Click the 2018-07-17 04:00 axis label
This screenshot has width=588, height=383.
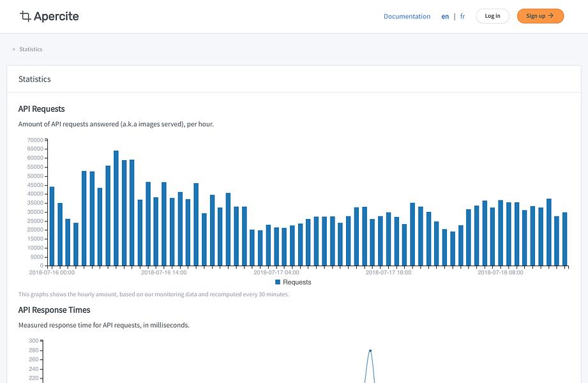coord(276,273)
